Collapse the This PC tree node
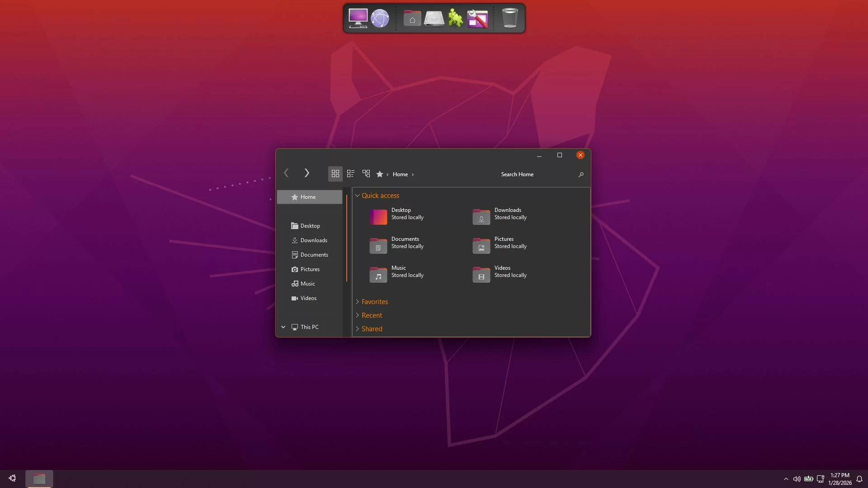This screenshot has width=868, height=488. (283, 327)
